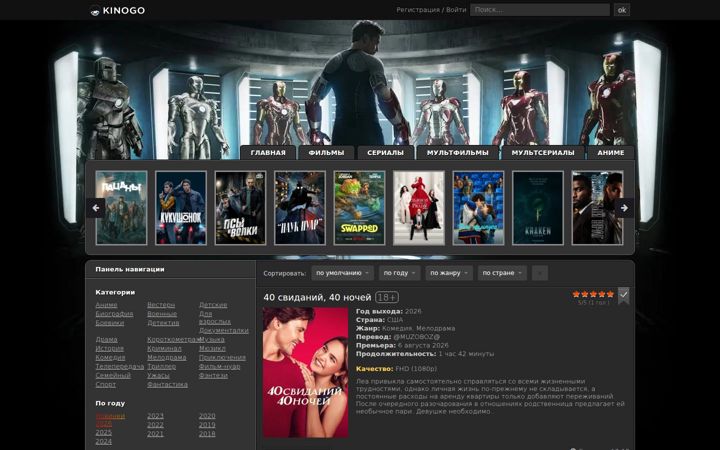
Task: Open the СЕРИАЛЫ tab
Action: point(386,152)
